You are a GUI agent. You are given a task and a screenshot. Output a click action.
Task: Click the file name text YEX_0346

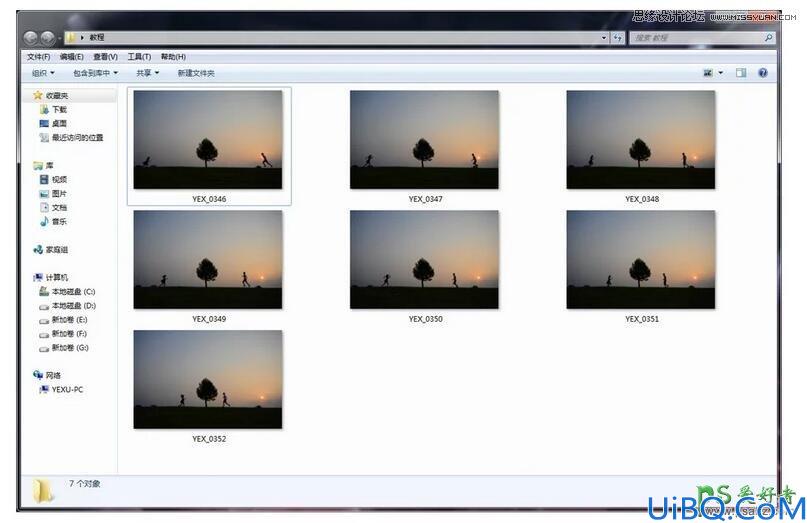coord(209,199)
